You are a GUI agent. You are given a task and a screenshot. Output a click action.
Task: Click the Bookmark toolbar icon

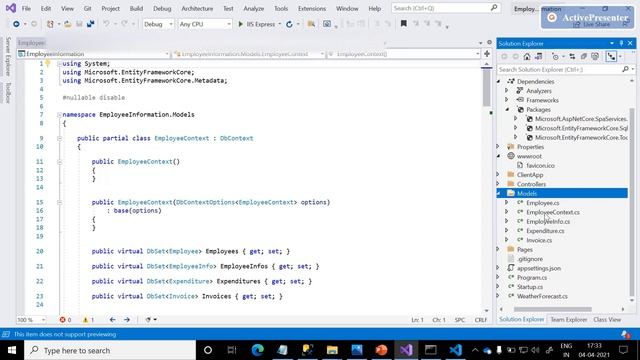coord(404,24)
